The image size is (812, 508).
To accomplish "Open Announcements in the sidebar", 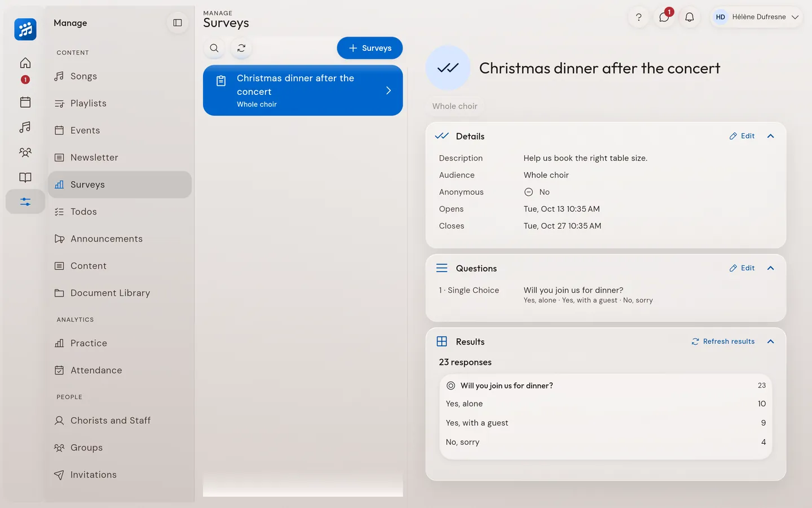I will (120, 239).
